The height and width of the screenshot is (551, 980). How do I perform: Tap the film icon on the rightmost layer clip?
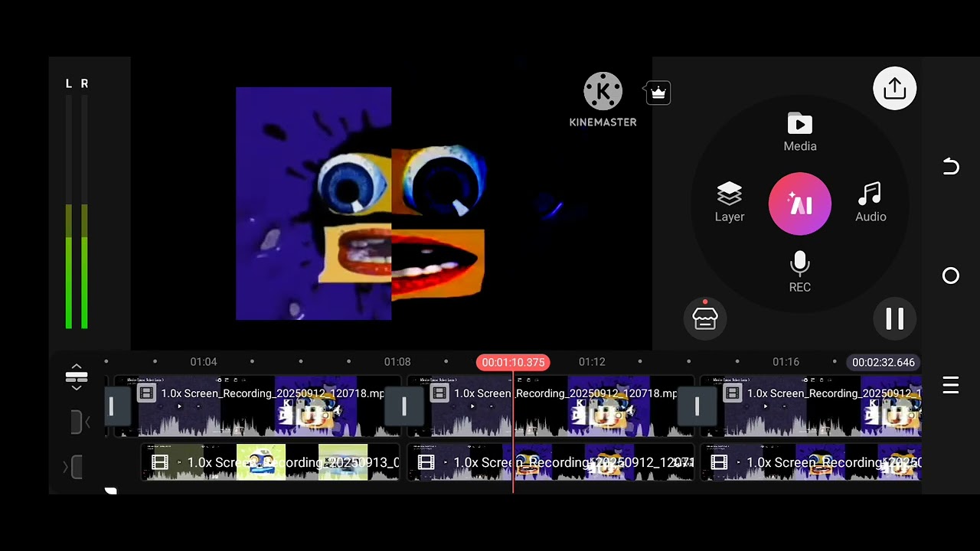point(719,462)
